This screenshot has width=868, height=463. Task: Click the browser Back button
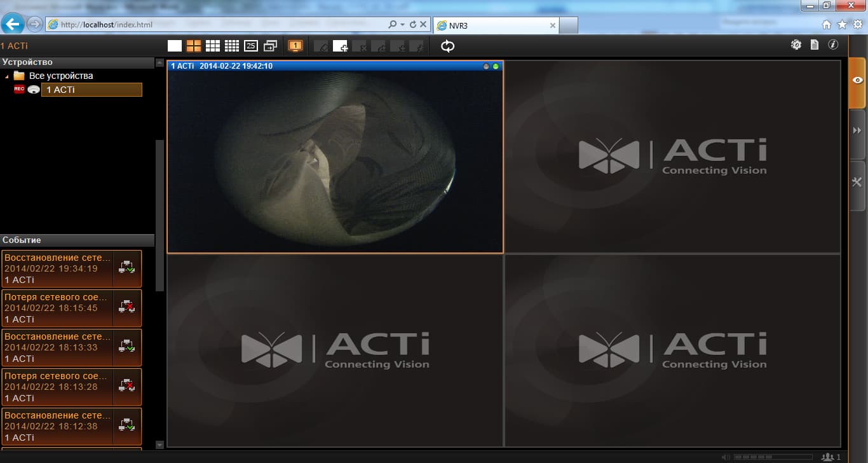(13, 24)
